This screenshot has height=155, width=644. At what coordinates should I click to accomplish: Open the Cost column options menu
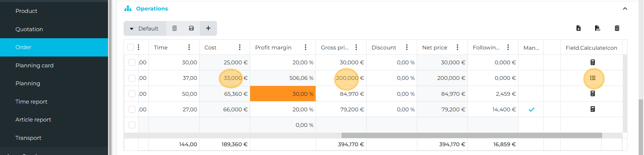(240, 47)
